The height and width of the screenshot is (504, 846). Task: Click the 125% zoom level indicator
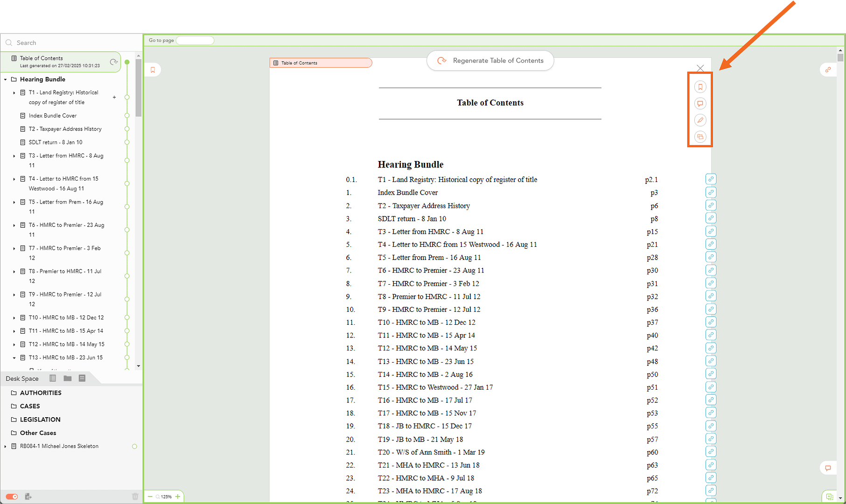(x=166, y=497)
